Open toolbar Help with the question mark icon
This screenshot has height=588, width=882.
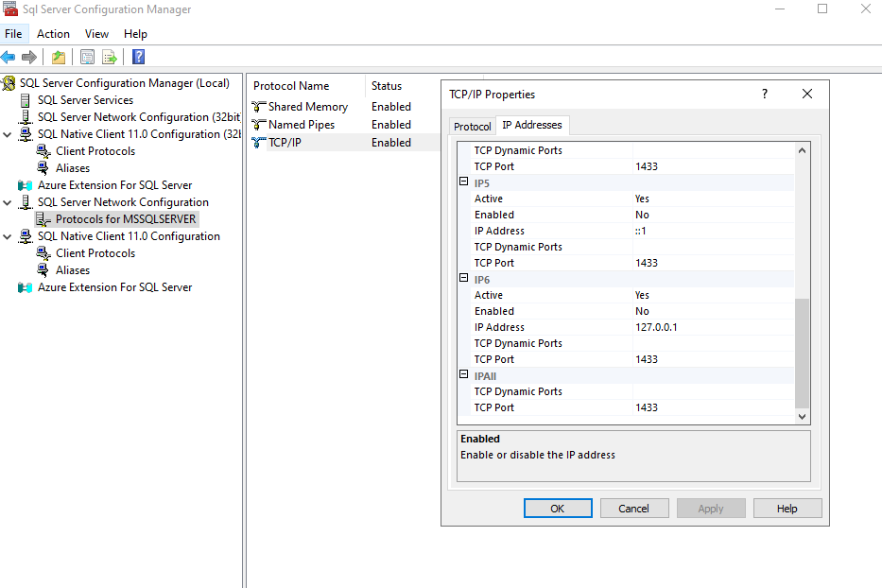(x=137, y=57)
